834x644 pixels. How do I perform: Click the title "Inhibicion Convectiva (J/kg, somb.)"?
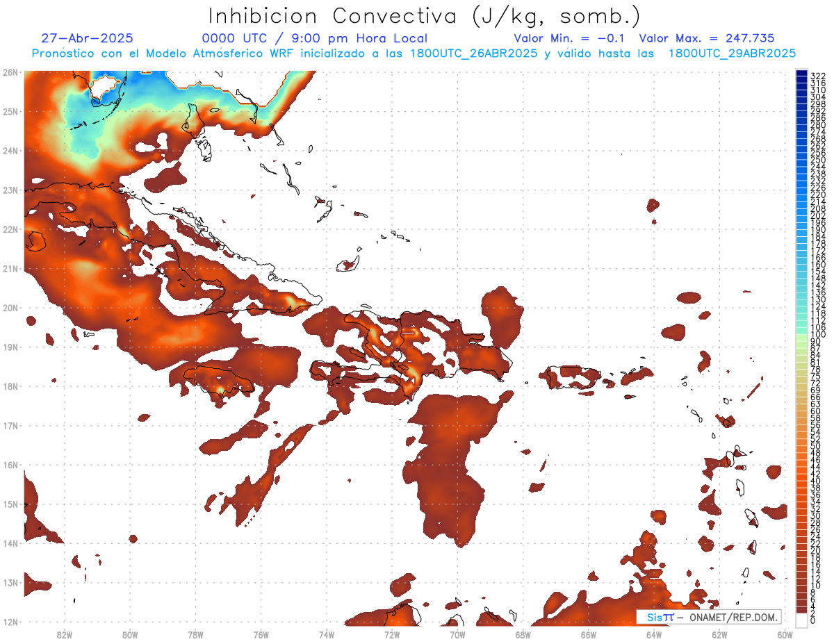pyautogui.click(x=425, y=17)
